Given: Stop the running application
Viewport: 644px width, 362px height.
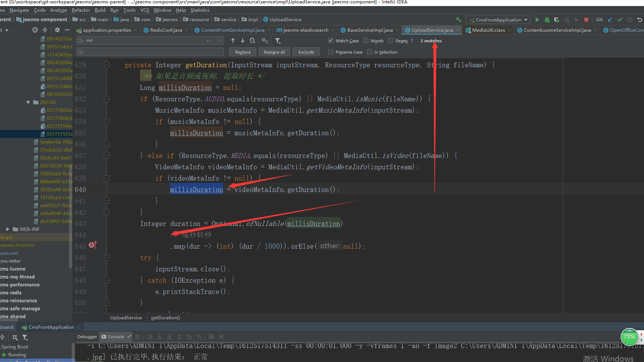Looking at the screenshot, I should tap(586, 20).
